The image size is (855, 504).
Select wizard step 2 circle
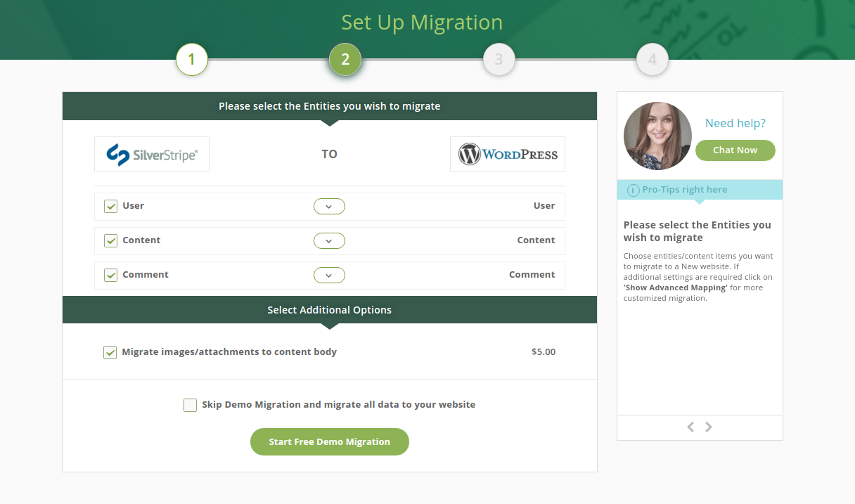tap(345, 60)
